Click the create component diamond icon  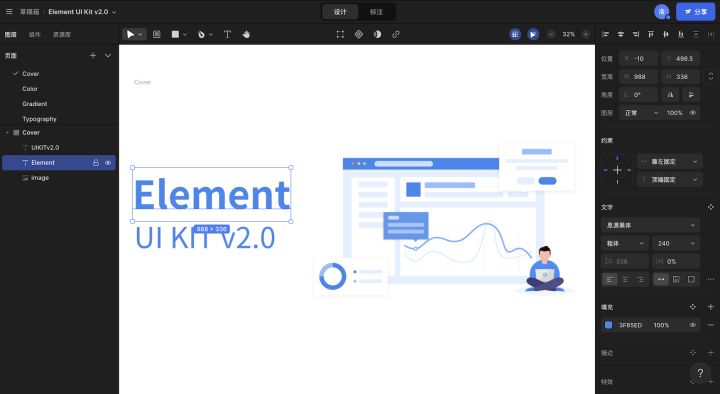359,34
